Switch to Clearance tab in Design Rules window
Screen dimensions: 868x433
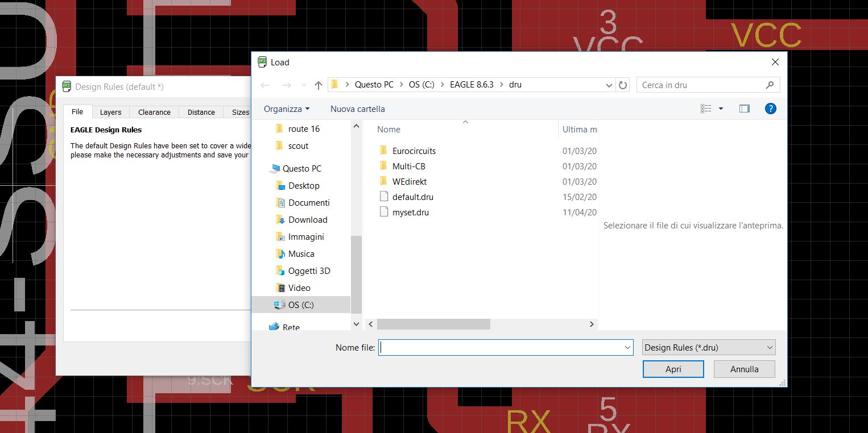coord(154,113)
